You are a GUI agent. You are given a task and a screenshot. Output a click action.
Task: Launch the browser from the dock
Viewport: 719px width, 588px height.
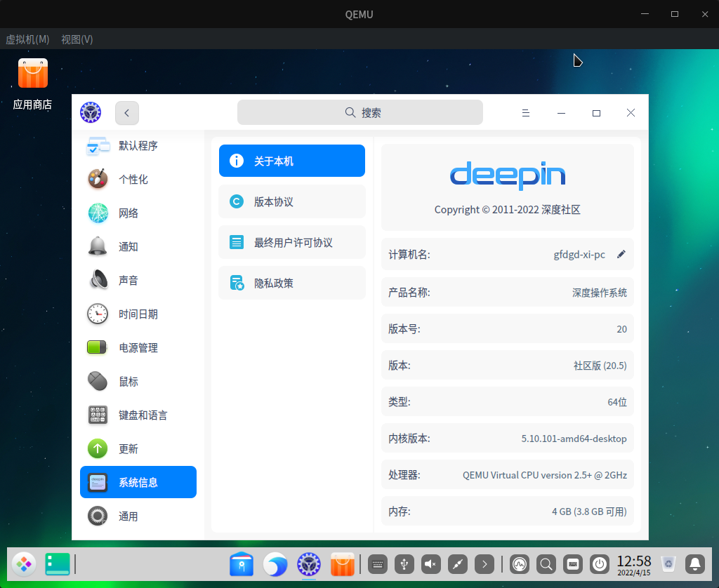point(275,564)
